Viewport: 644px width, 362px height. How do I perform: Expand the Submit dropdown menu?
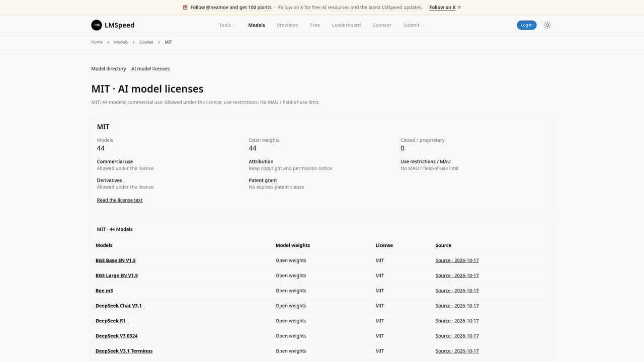(414, 25)
